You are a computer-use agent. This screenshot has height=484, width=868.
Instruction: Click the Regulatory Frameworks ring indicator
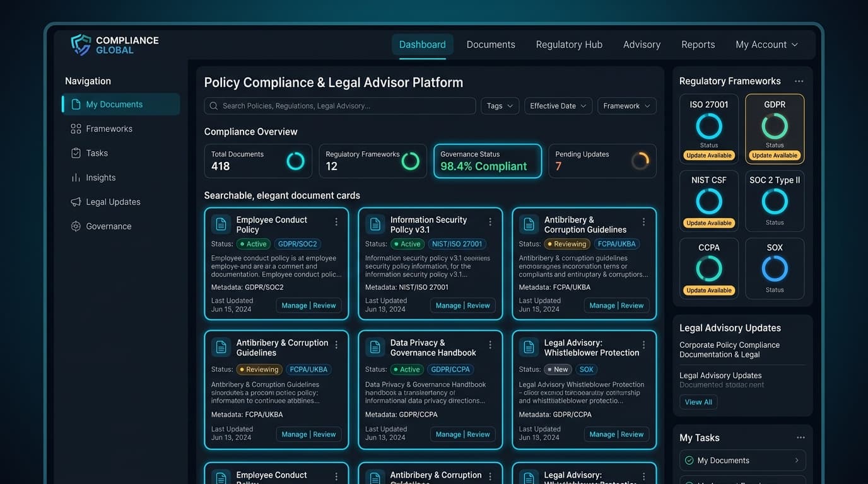click(x=411, y=161)
